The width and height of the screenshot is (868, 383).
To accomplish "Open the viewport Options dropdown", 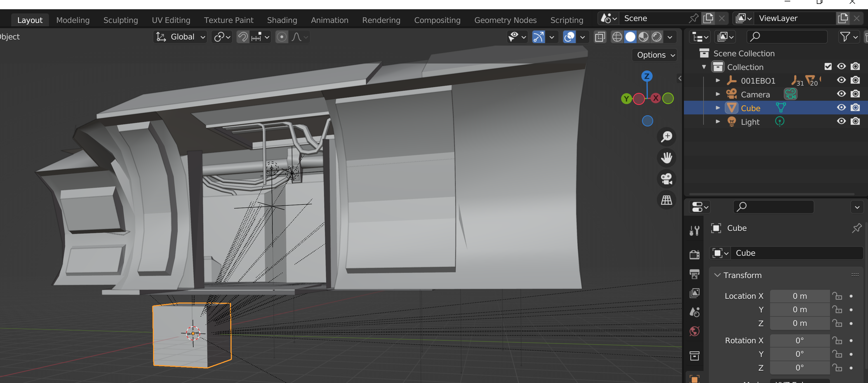I will [654, 55].
